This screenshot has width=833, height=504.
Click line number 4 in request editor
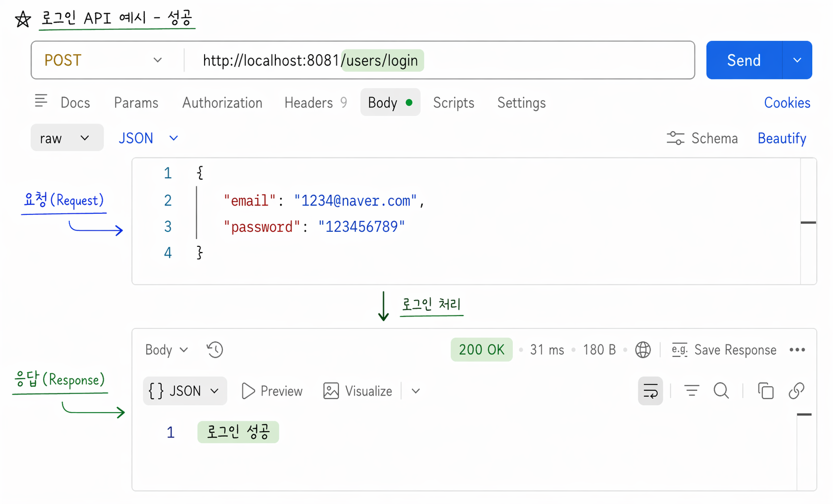[x=168, y=253]
